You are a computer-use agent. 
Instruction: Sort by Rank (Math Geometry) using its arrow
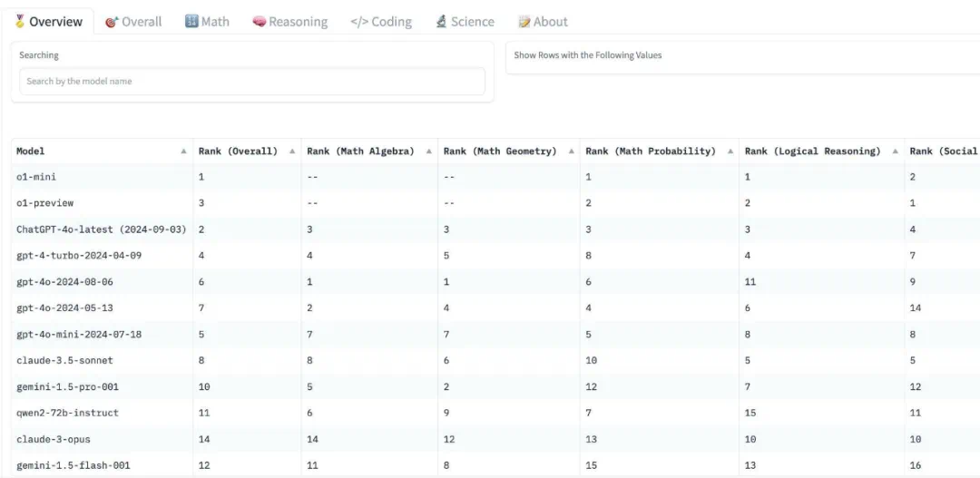click(571, 151)
